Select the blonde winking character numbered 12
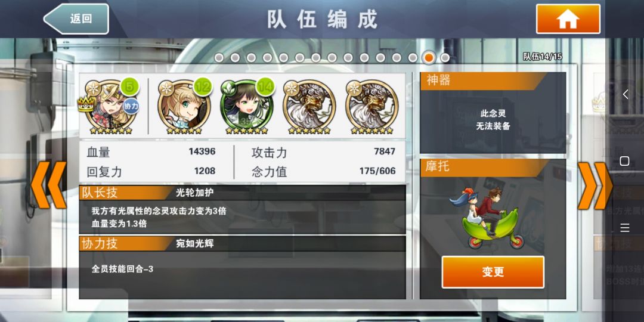The width and height of the screenshot is (644, 322). coord(184,106)
